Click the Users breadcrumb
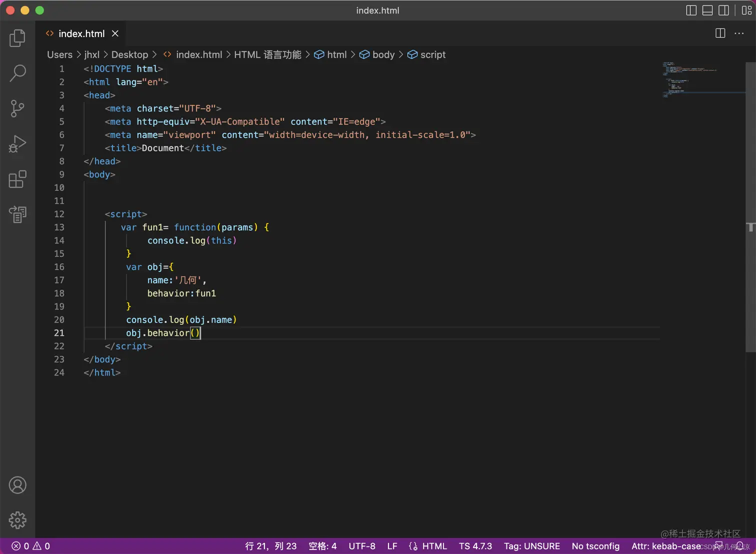756x554 pixels. (x=59, y=54)
